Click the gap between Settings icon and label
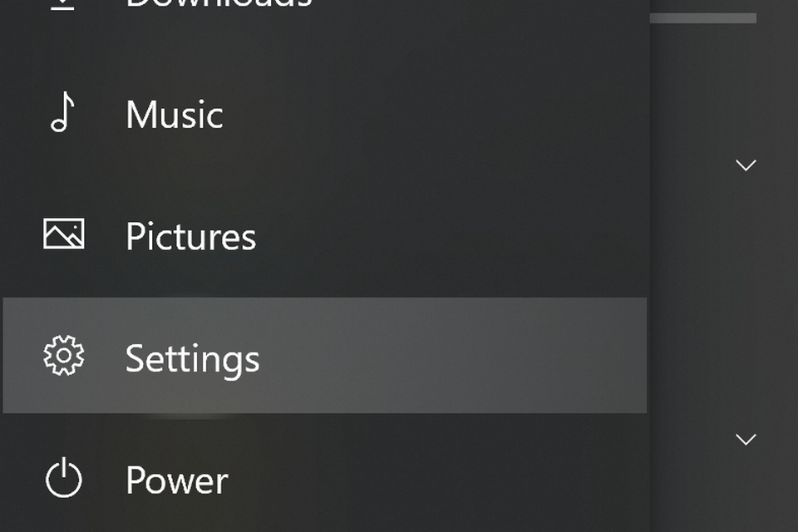 pos(105,357)
